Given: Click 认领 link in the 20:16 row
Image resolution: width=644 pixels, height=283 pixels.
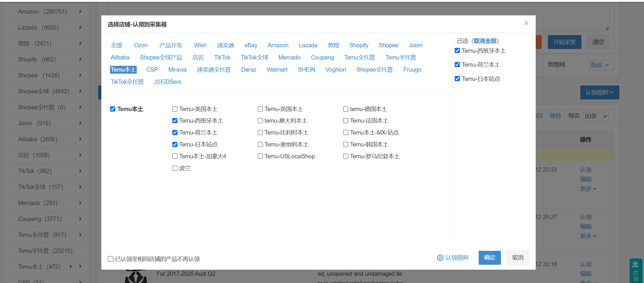Looking at the screenshot, I should [x=586, y=264].
